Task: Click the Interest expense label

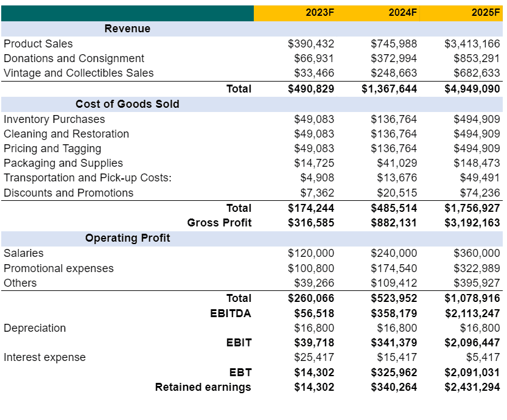Action: (x=44, y=357)
